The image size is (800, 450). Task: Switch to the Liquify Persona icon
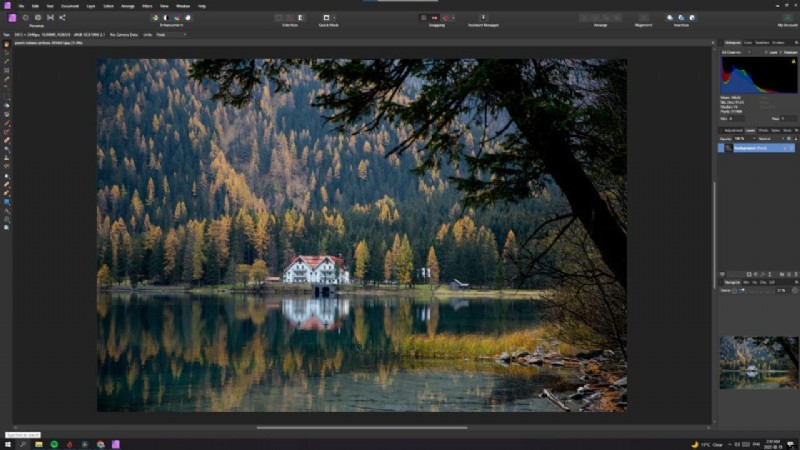[25, 17]
